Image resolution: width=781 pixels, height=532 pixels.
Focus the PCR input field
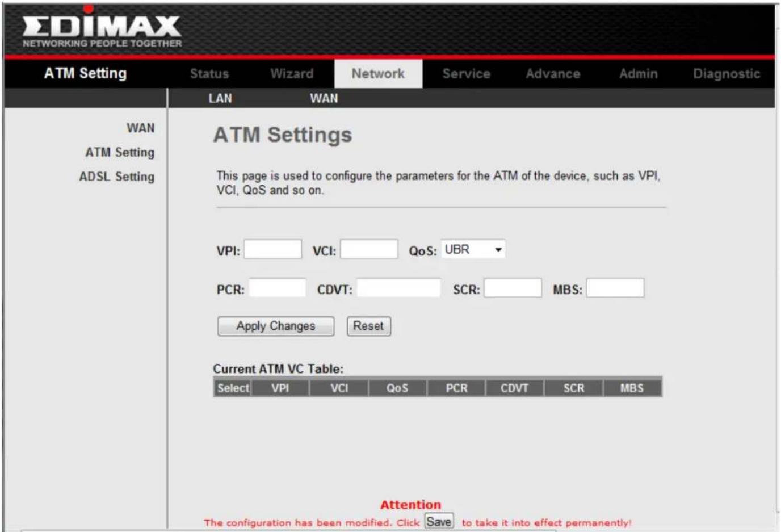(x=278, y=288)
